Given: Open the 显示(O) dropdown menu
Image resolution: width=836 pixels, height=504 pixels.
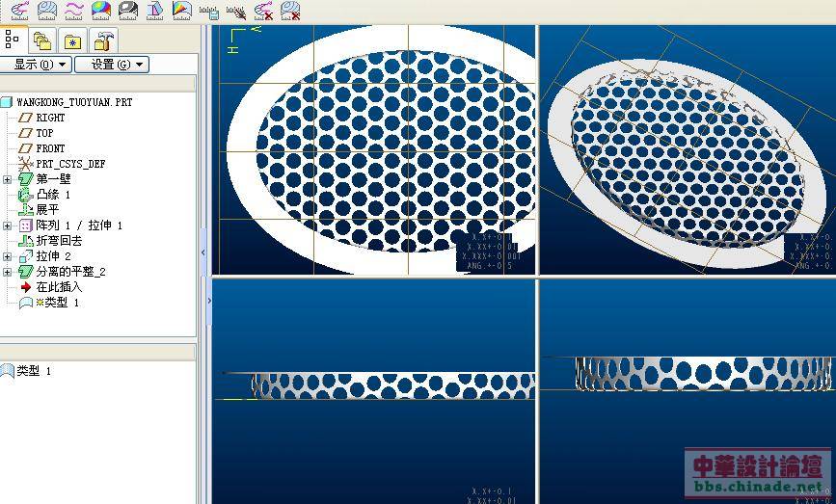Looking at the screenshot, I should (x=36, y=65).
